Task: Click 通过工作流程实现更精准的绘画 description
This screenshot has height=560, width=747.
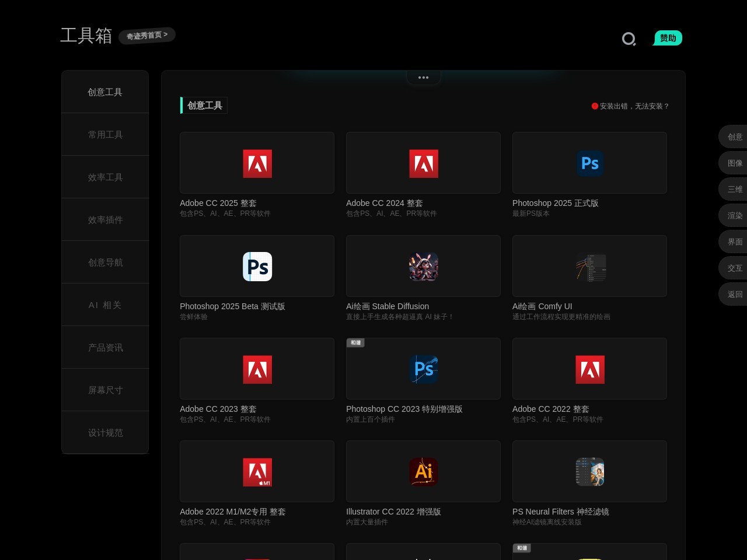Action: 561,317
